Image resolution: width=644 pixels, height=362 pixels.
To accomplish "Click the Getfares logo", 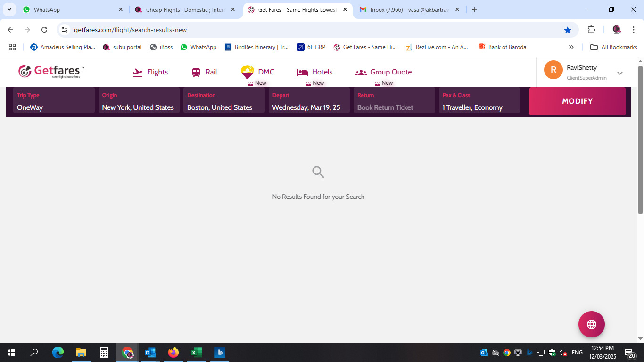I will 51,72.
